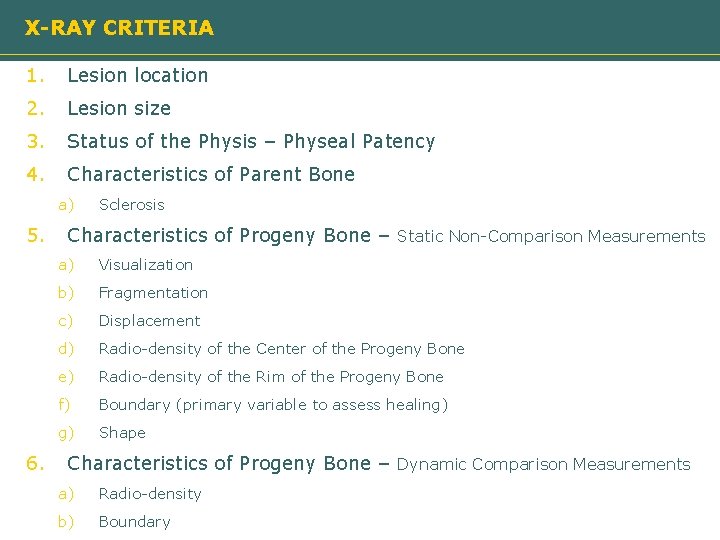Select the 'Lesion location' list item
Image resolution: width=720 pixels, height=540 pixels.
[138, 75]
